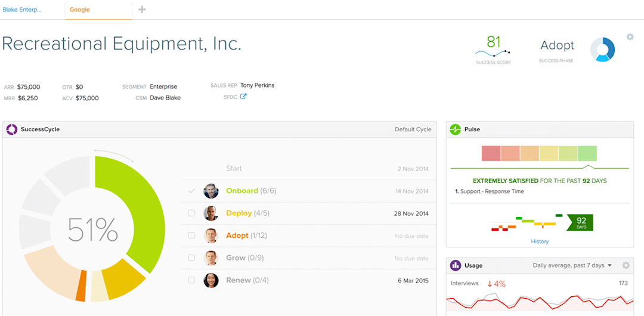Open the account settings gear icon
This screenshot has width=644, height=316.
(630, 37)
